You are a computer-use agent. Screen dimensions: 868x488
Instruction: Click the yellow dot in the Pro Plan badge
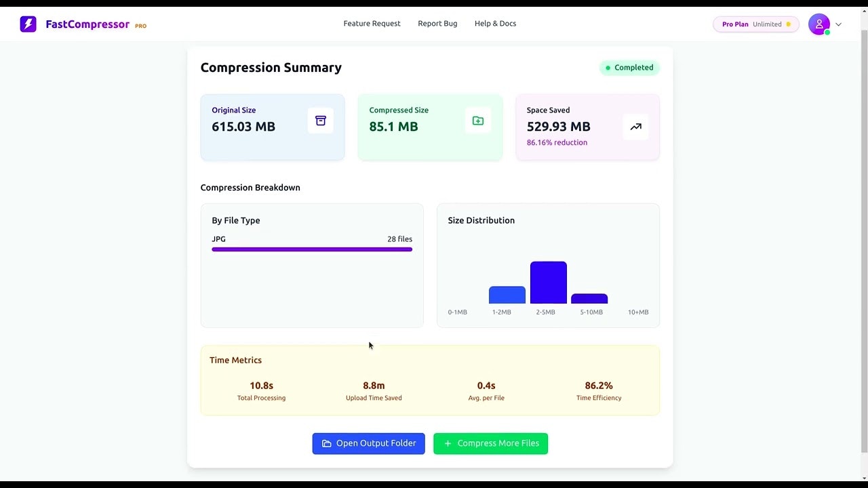[788, 24]
